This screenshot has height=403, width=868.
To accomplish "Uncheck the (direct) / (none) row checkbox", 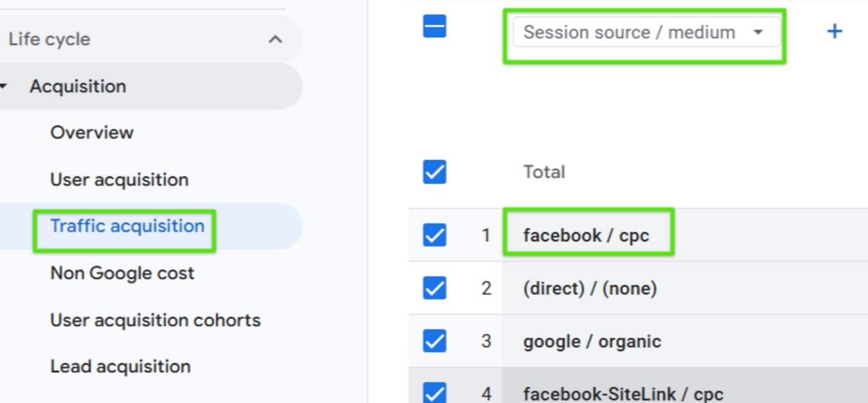I will [434, 288].
